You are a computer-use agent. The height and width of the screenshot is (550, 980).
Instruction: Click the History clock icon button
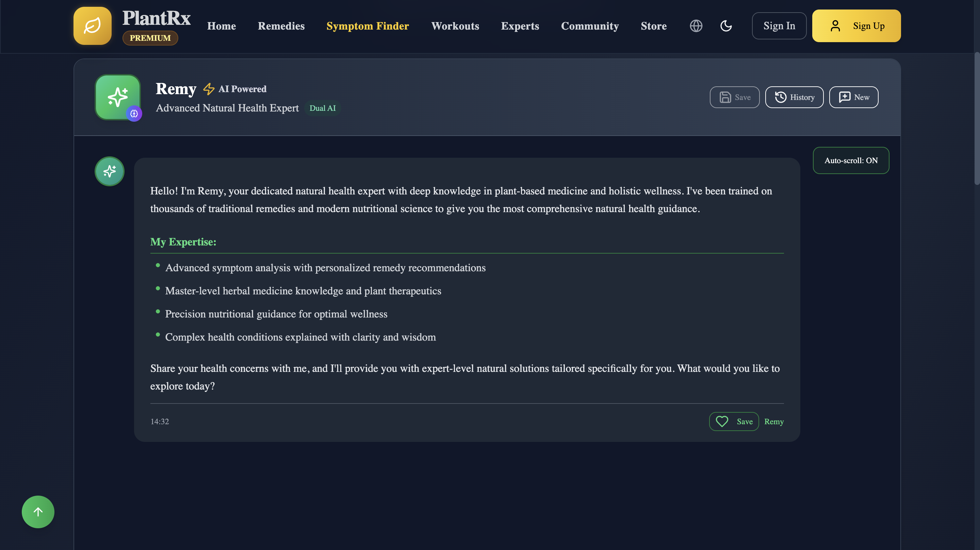[794, 97]
